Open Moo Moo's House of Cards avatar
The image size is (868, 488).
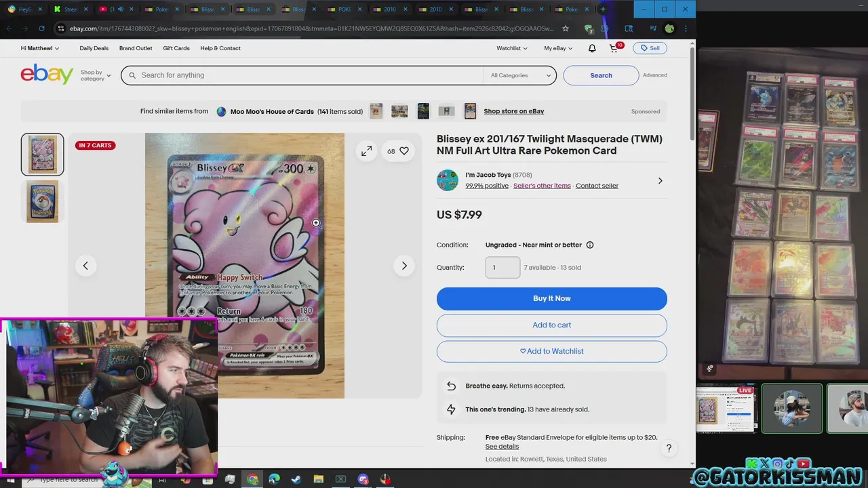tap(221, 112)
